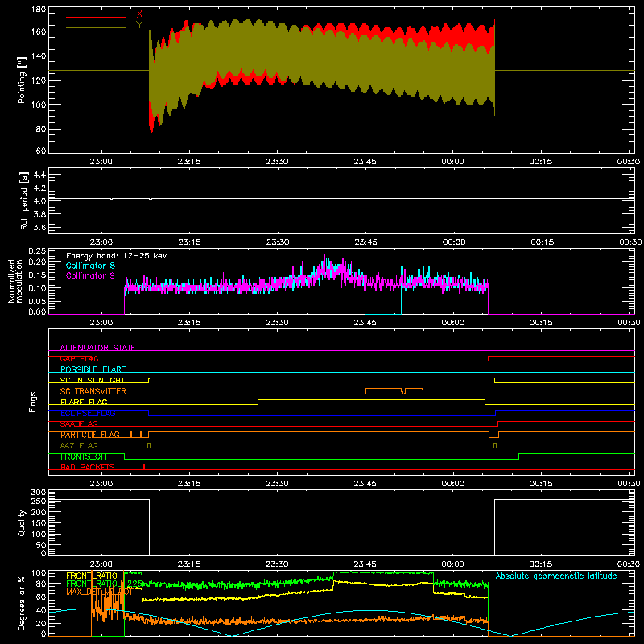Click the 0.05 tick on modulation axis
The width and height of the screenshot is (644, 644).
(38, 301)
